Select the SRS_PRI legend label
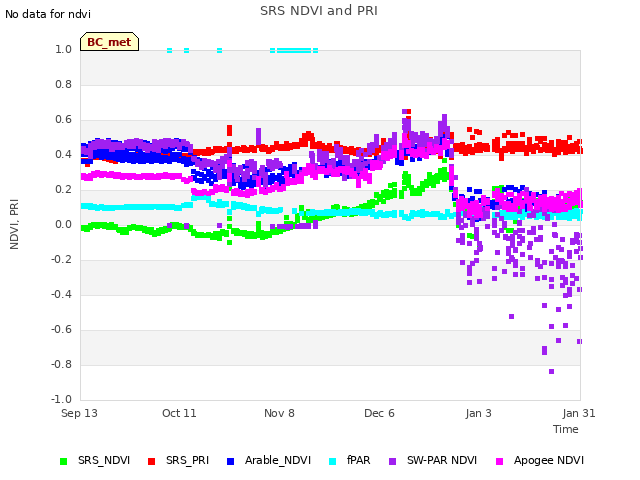 point(187,460)
